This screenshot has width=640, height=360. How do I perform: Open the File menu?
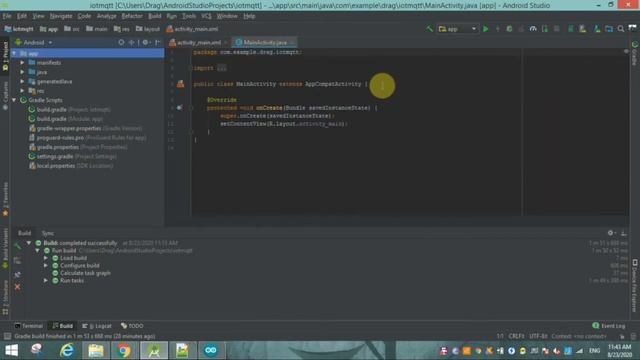coord(7,16)
